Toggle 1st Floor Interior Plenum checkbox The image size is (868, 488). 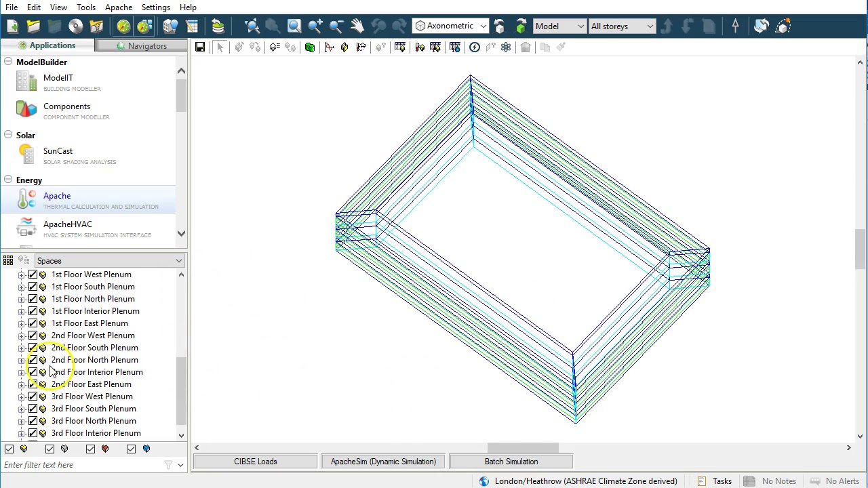33,311
